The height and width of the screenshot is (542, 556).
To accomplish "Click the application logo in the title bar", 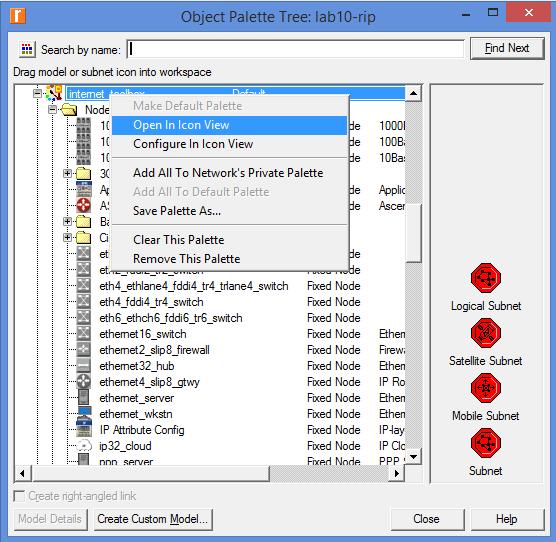I will (x=17, y=16).
